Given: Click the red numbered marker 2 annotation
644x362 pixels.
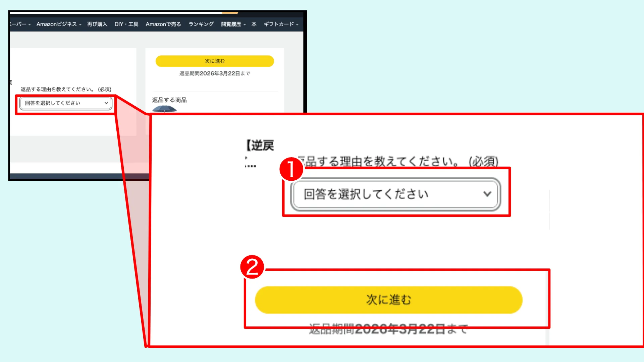Looking at the screenshot, I should pyautogui.click(x=253, y=266).
